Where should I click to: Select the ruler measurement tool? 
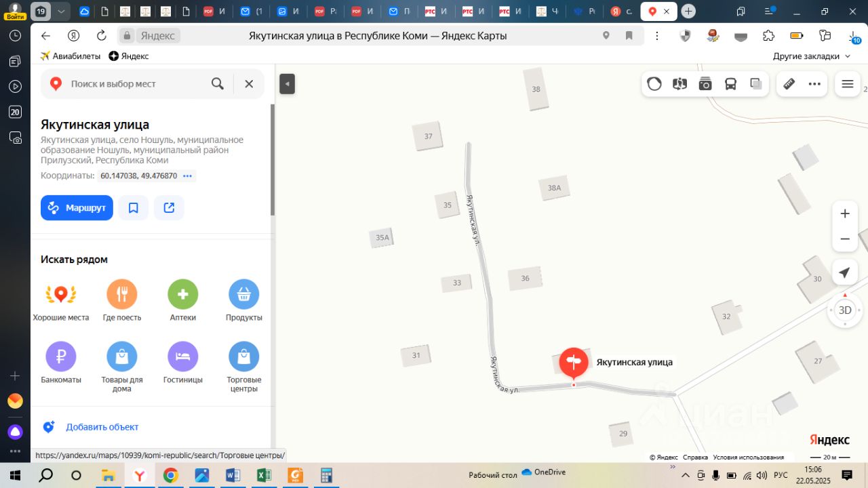pos(789,84)
